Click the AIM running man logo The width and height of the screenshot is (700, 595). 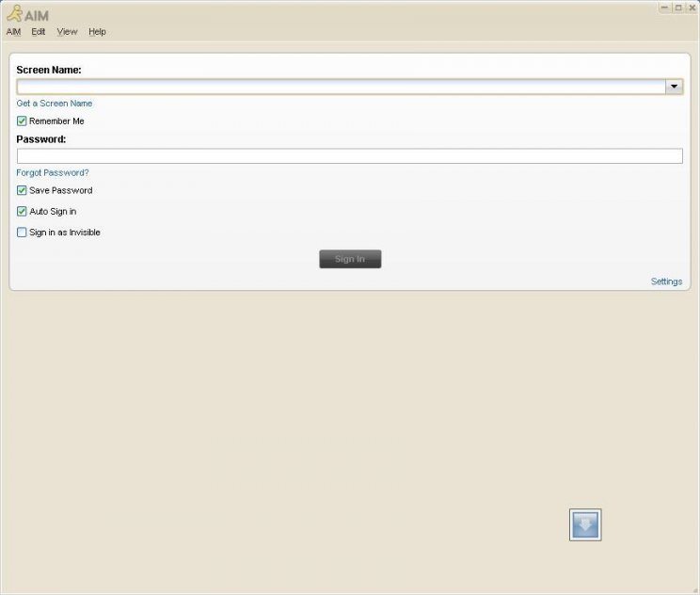click(x=15, y=13)
